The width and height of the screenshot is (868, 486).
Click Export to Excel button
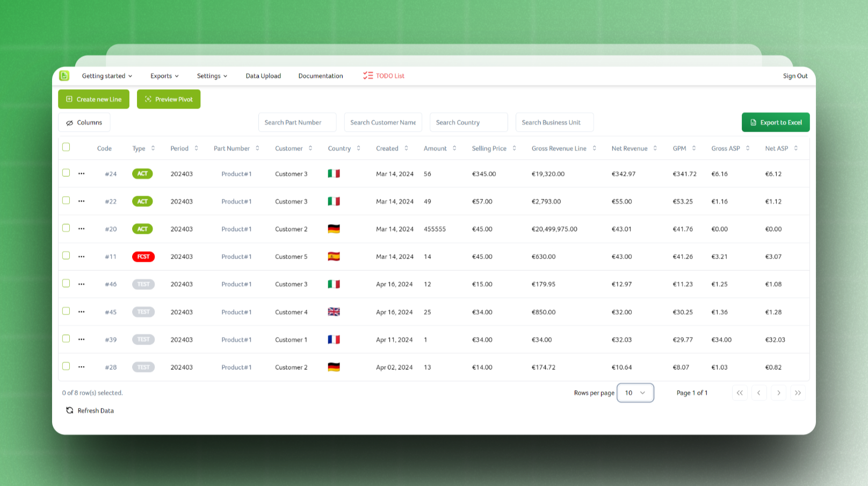click(x=776, y=123)
